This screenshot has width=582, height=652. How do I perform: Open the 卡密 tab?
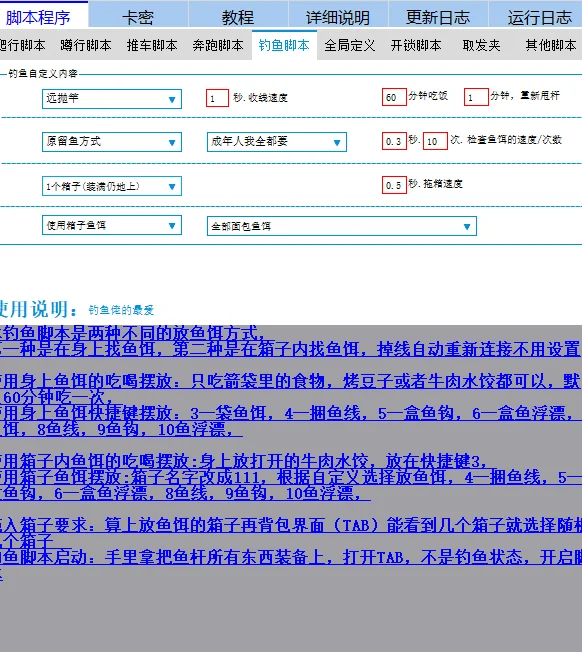[138, 17]
